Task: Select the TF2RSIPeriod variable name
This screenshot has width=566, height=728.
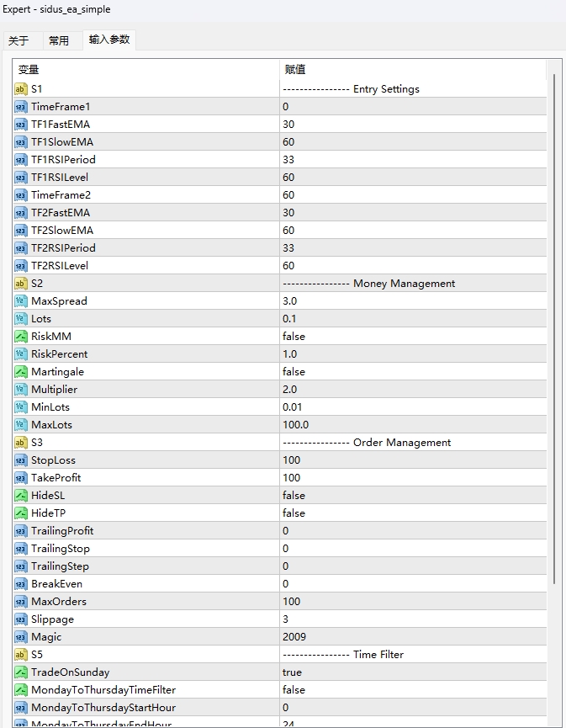Action: [63, 248]
